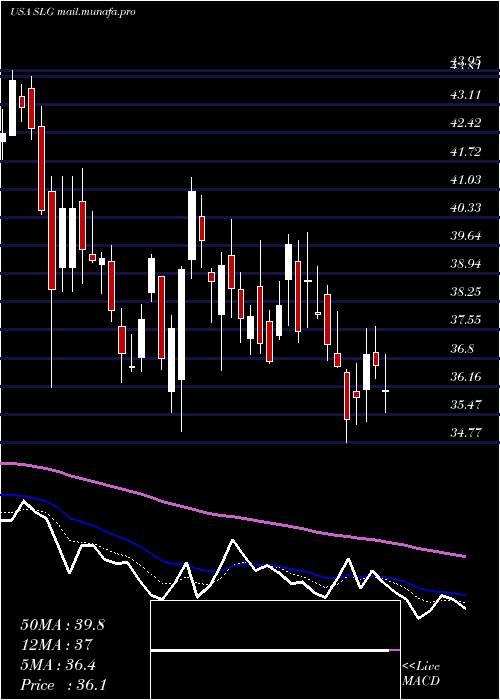The image size is (500, 700).
Task: Click the '5MA : 36.4' indicator text
Action: coord(59,665)
